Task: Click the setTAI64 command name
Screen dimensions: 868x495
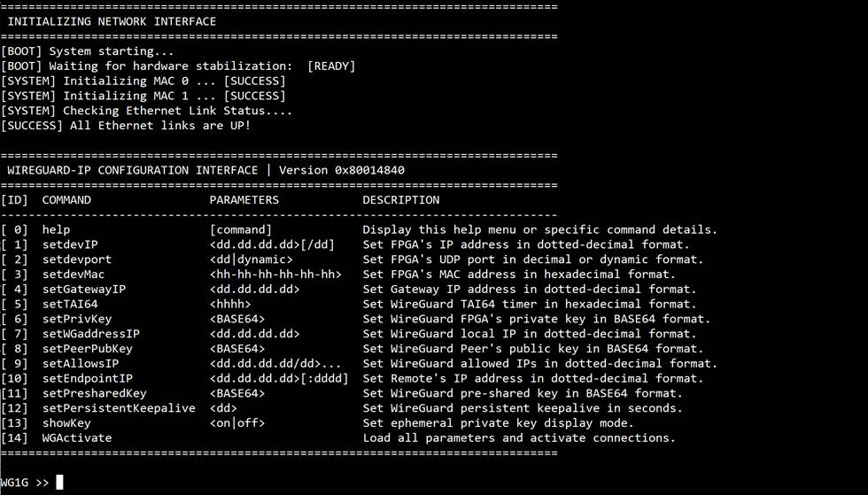Action: [x=70, y=305]
